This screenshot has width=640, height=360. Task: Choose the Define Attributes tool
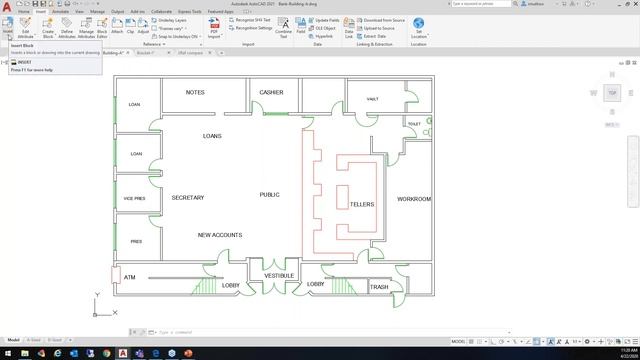click(67, 28)
